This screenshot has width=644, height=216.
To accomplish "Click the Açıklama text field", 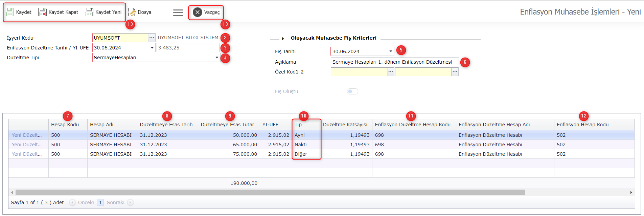I will [395, 62].
